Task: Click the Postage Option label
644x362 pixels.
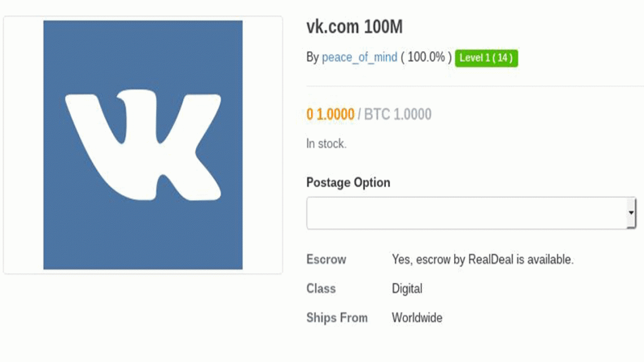Action: [348, 183]
